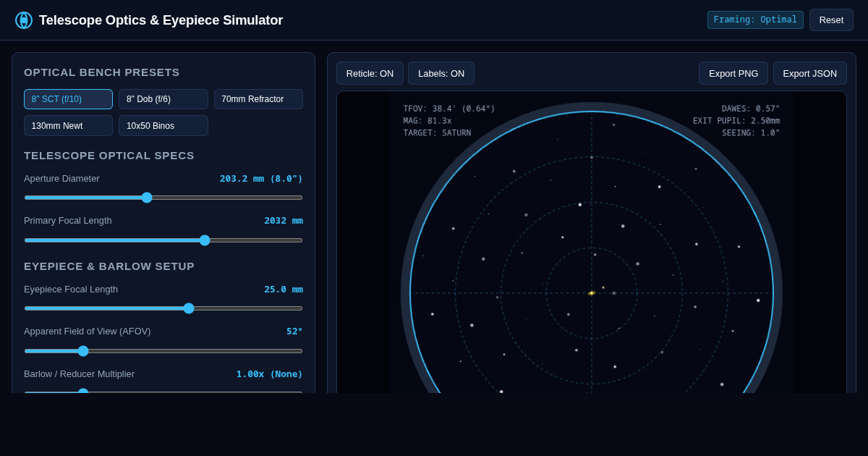Click the 2032 mm focal length value
Viewport: 868px width, 456px height.
pyautogui.click(x=284, y=221)
